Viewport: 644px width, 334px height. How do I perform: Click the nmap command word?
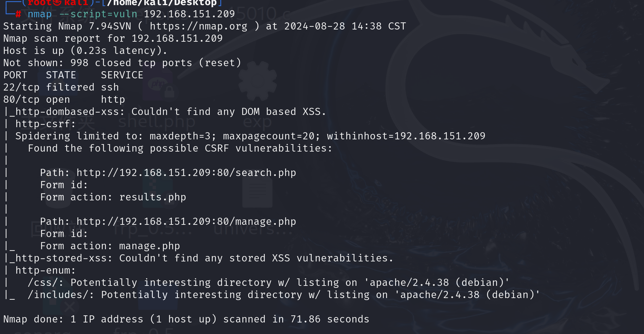[x=39, y=14]
